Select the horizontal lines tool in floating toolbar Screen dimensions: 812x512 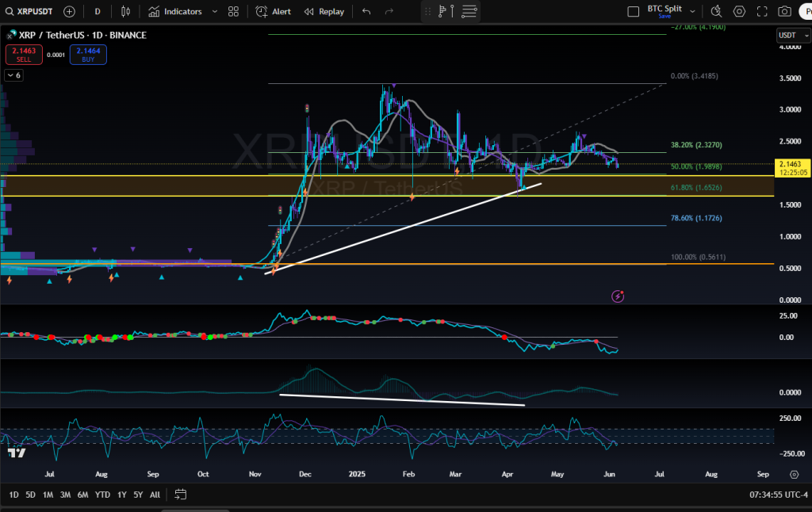[x=469, y=11]
